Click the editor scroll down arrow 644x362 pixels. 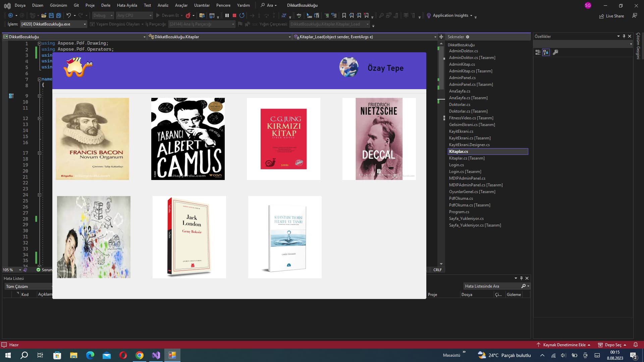point(441,264)
